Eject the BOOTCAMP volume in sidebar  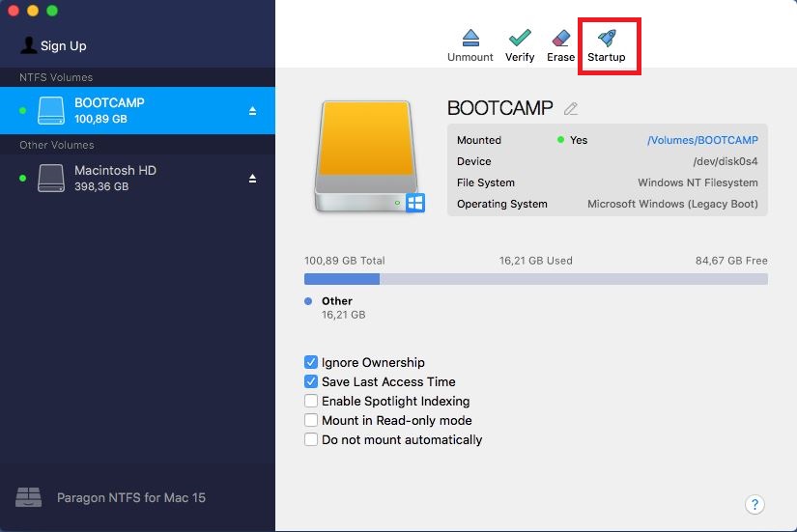pos(252,111)
